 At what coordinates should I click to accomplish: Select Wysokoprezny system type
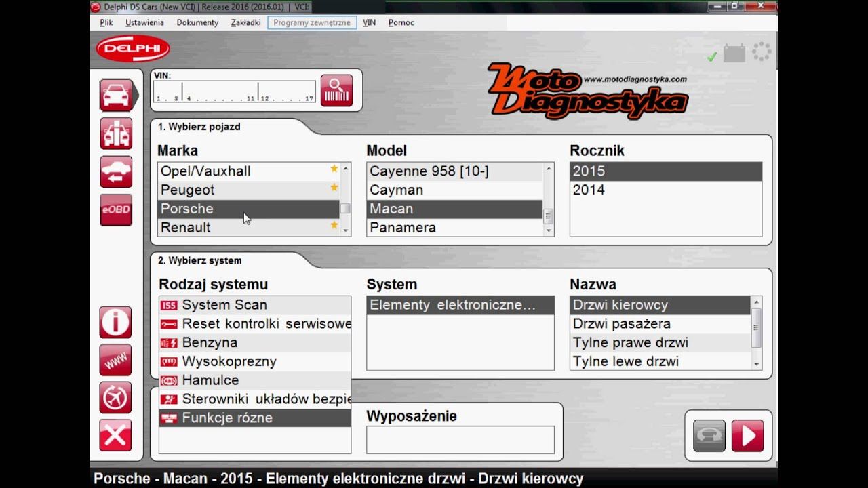coord(255,361)
